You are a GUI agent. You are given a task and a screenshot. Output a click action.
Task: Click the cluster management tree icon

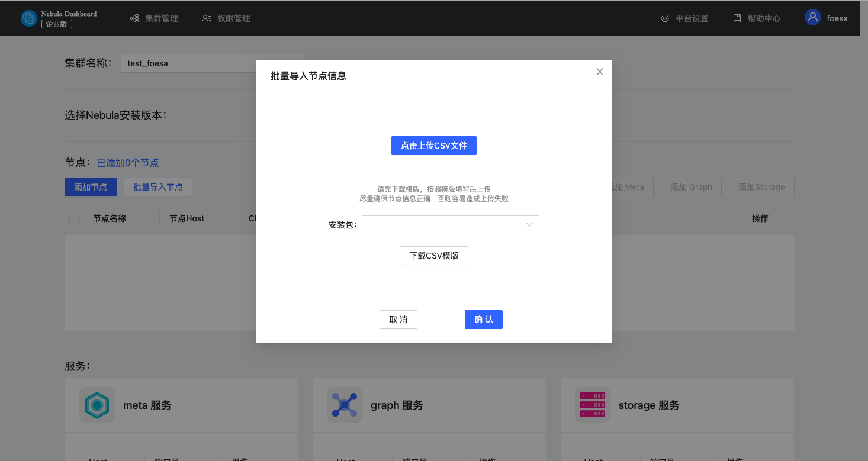click(x=134, y=18)
